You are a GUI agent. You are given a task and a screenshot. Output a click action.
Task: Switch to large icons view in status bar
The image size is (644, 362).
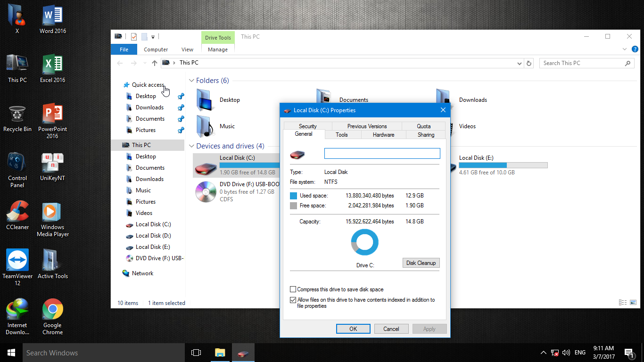pyautogui.click(x=633, y=303)
